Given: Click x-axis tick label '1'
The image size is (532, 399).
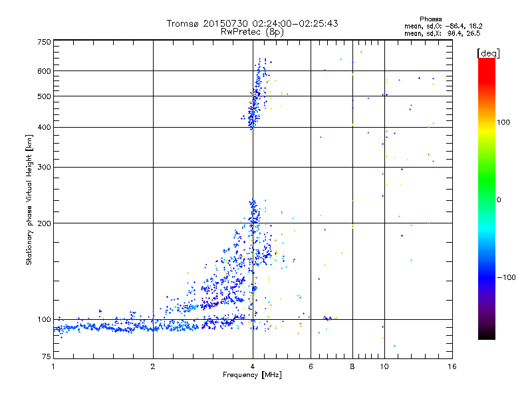Looking at the screenshot, I should pos(53,366).
